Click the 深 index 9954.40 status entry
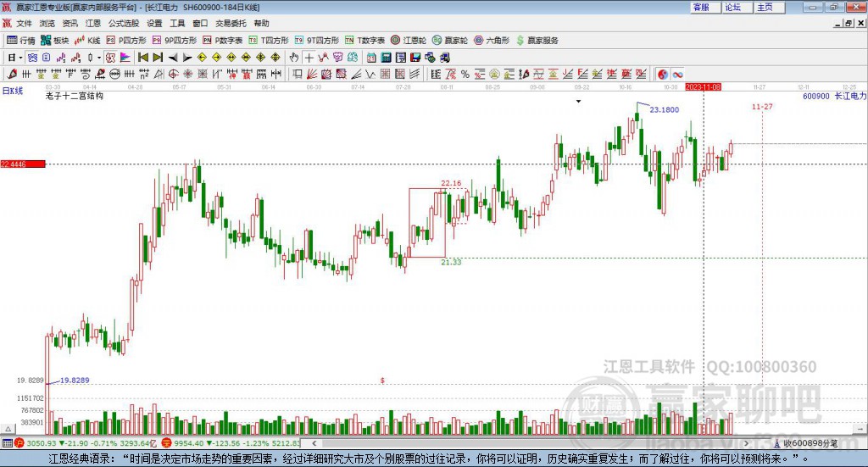This screenshot has width=868, height=467. pyautogui.click(x=231, y=443)
